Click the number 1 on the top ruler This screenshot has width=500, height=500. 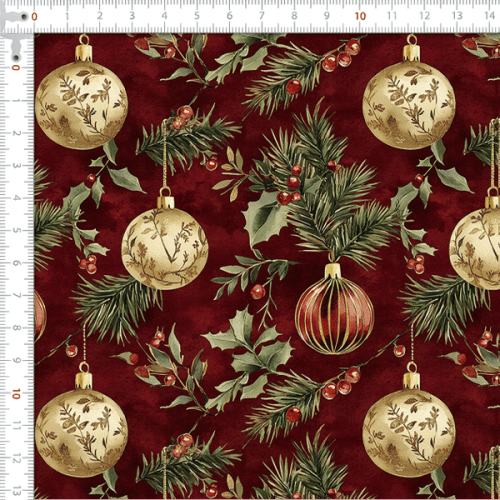pyautogui.click(x=67, y=16)
